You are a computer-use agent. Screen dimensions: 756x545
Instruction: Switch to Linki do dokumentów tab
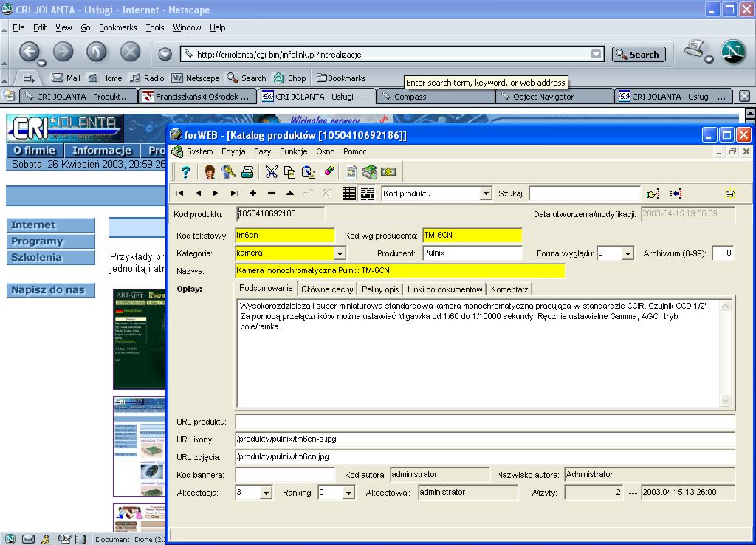pyautogui.click(x=445, y=289)
